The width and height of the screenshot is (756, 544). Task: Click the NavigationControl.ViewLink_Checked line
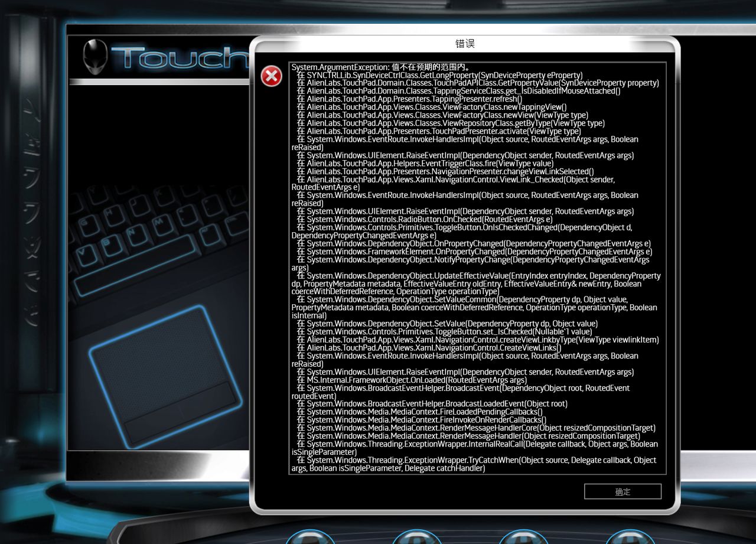tap(454, 184)
